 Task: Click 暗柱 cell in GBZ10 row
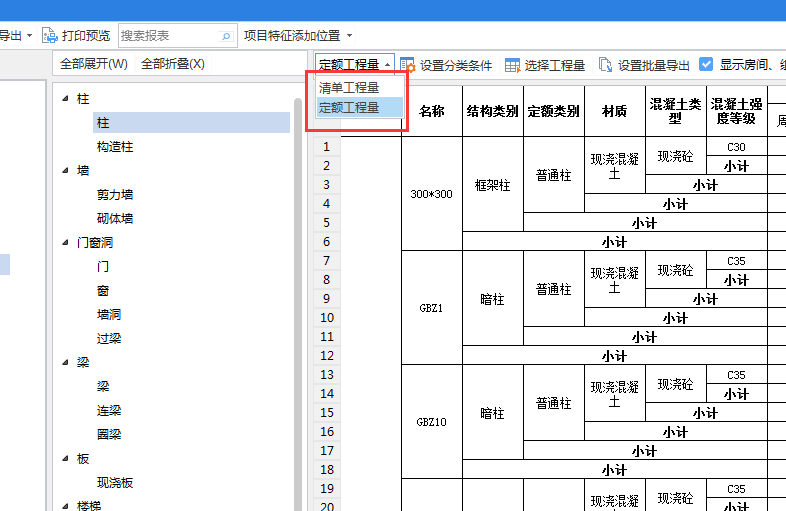[493, 412]
